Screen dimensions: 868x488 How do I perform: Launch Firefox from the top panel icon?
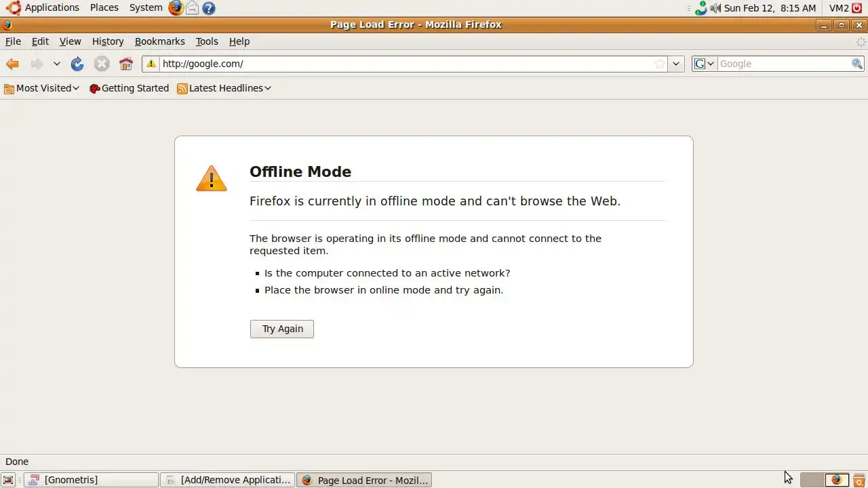[x=176, y=7]
